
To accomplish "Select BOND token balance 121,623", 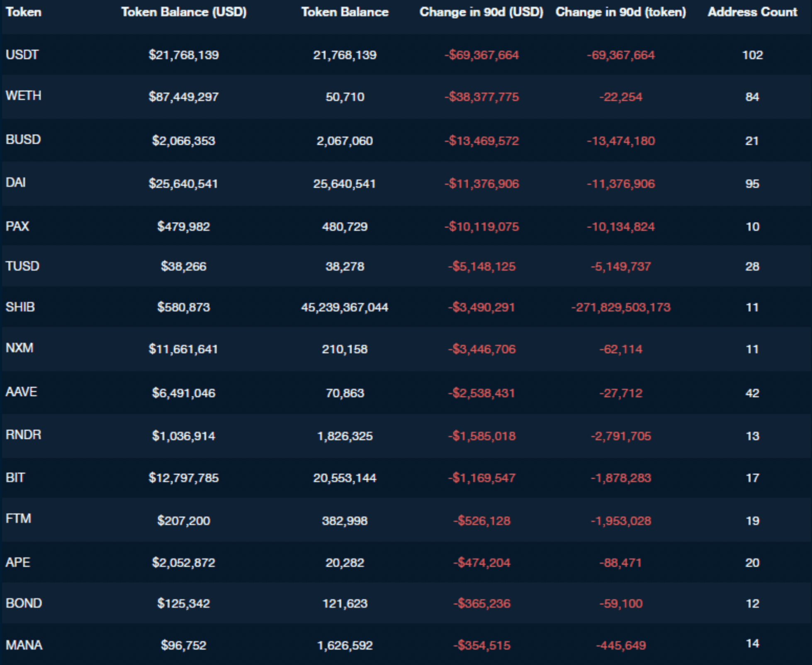I will [345, 604].
